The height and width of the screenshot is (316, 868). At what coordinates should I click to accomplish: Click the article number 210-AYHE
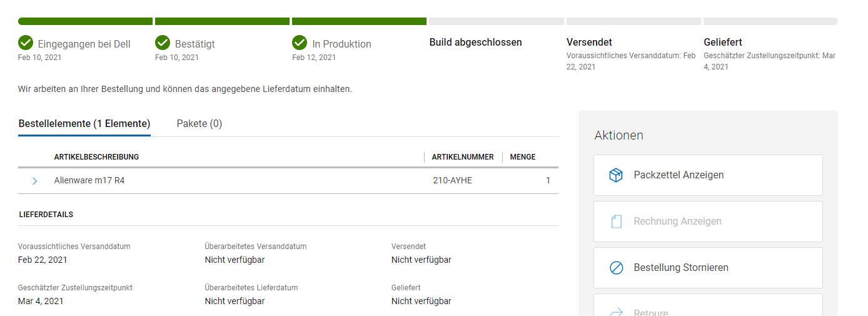(452, 181)
